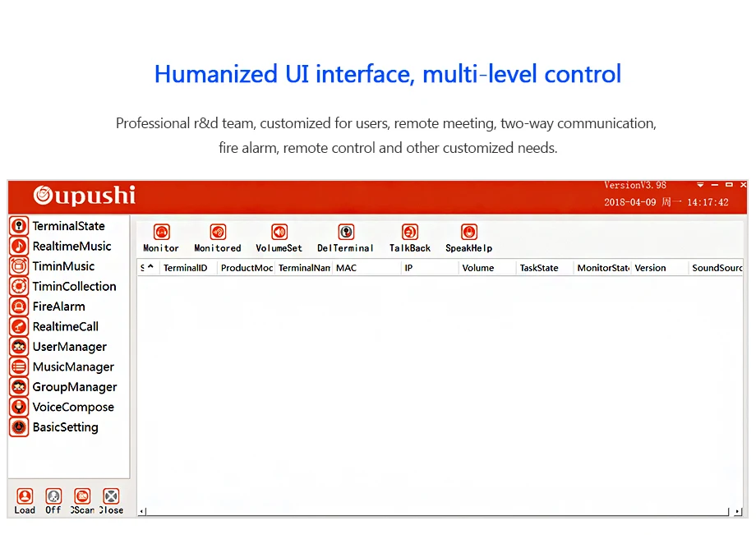Viewport: 756px width, 535px height.
Task: Select the UserManager menu label
Action: pyautogui.click(x=69, y=347)
